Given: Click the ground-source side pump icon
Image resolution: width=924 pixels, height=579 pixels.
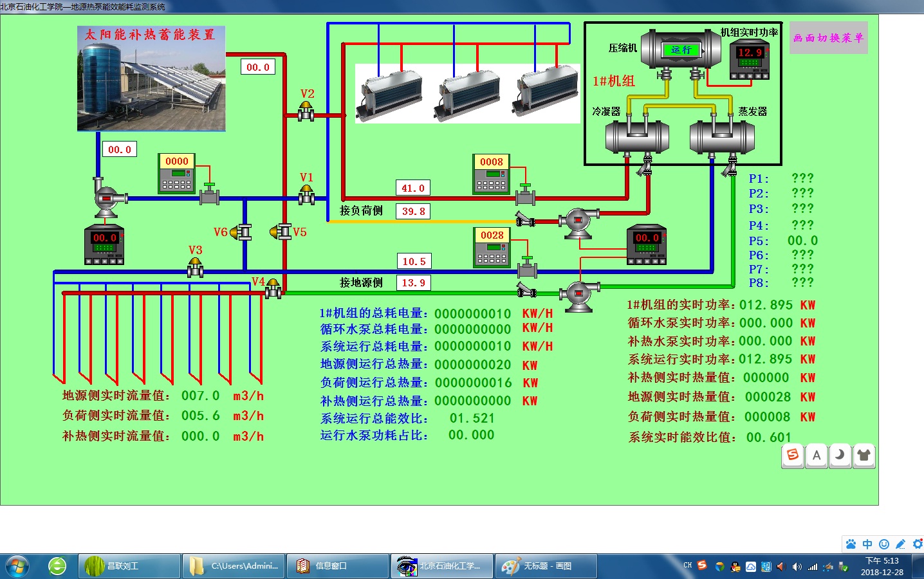Looking at the screenshot, I should pyautogui.click(x=579, y=295).
